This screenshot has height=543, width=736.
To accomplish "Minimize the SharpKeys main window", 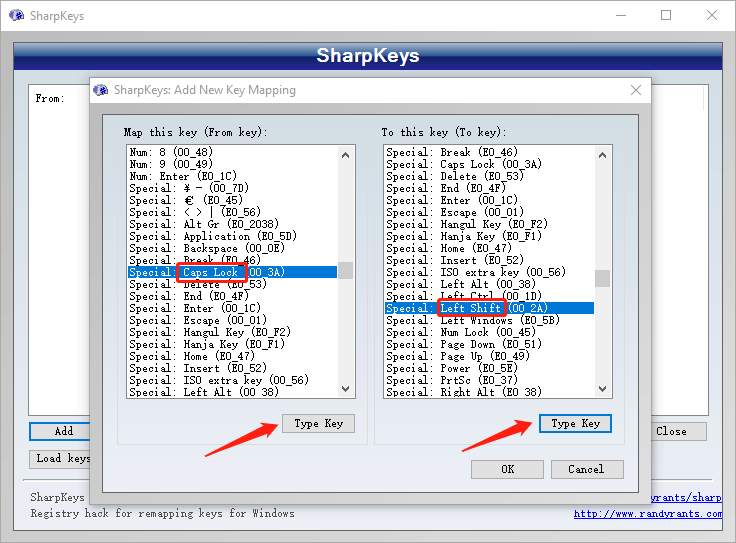I will pos(621,15).
